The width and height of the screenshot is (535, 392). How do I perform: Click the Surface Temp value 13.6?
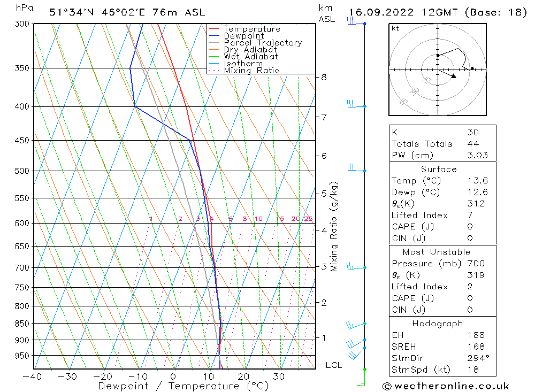pos(478,180)
